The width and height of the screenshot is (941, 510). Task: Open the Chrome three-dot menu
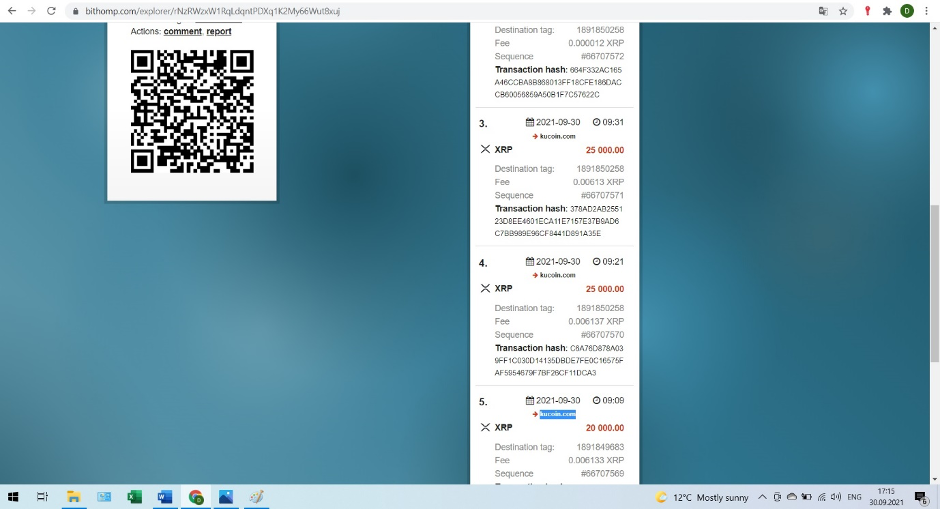926,11
